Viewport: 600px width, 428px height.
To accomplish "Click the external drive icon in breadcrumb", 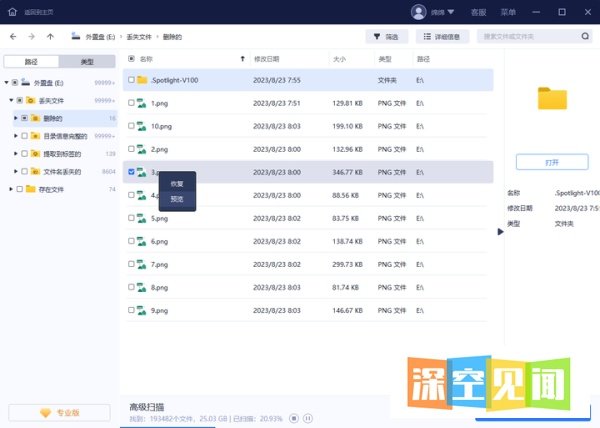I will [76, 36].
